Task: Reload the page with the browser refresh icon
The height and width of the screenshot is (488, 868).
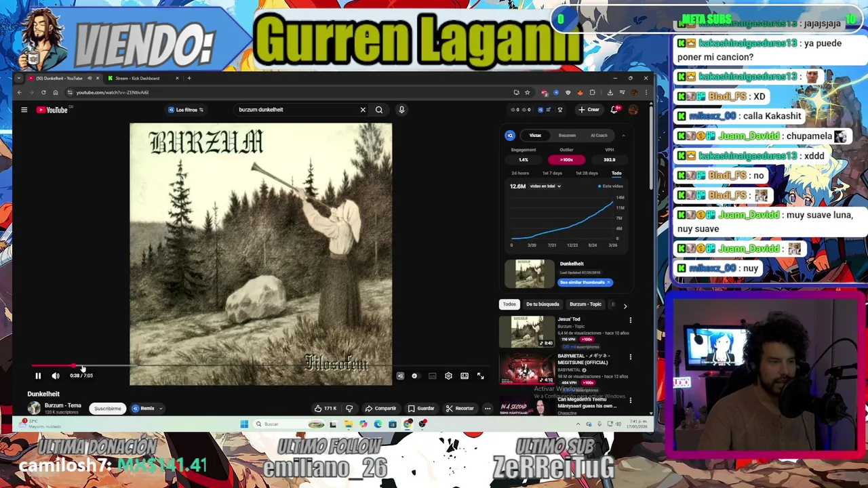Action: click(43, 92)
